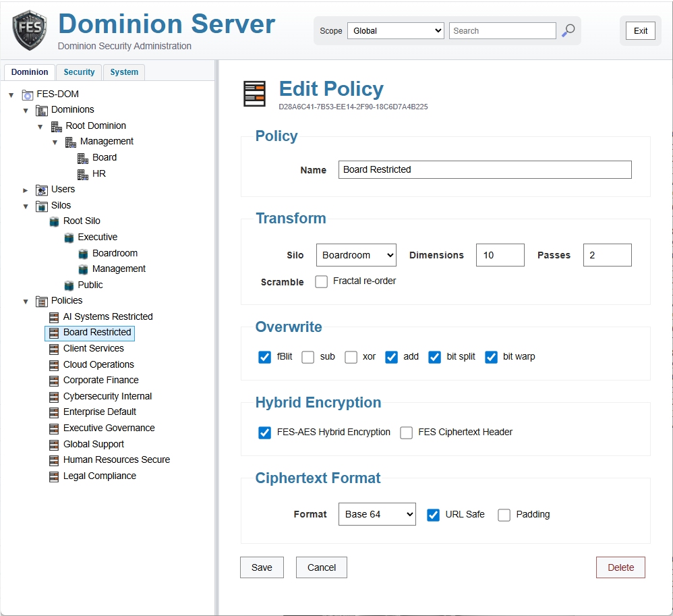Click the Dominions folder icon
673x616 pixels.
click(x=42, y=111)
